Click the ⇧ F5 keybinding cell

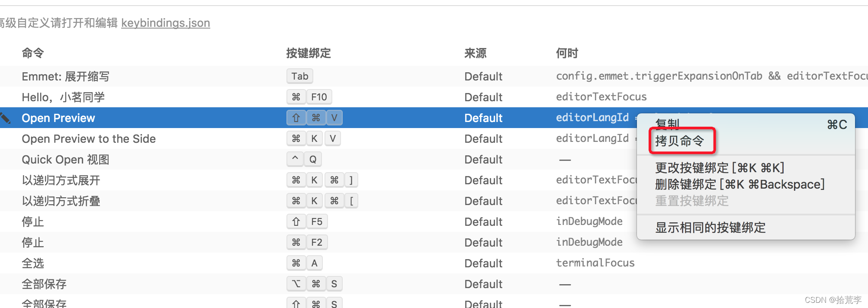point(307,221)
